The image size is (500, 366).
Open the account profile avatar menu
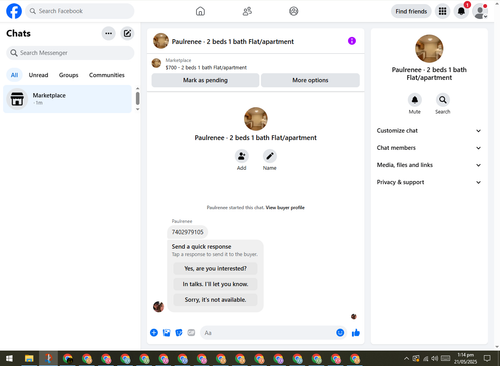[x=480, y=11]
